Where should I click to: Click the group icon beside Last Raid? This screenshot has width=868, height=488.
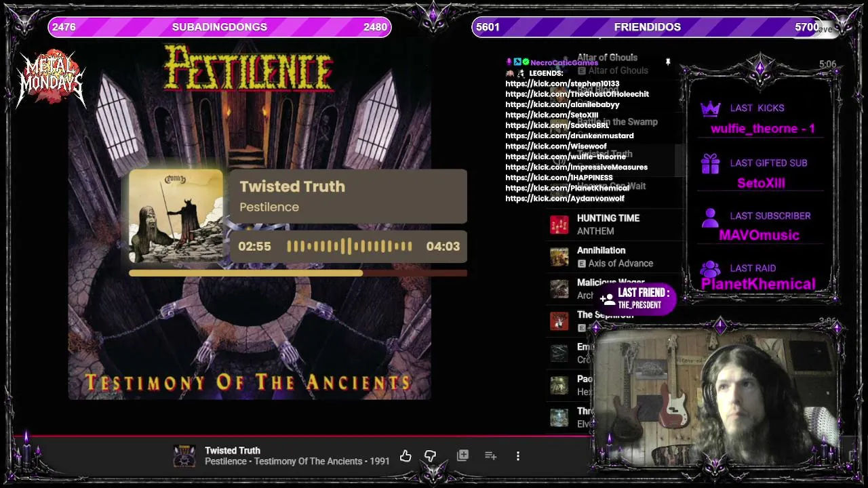710,269
